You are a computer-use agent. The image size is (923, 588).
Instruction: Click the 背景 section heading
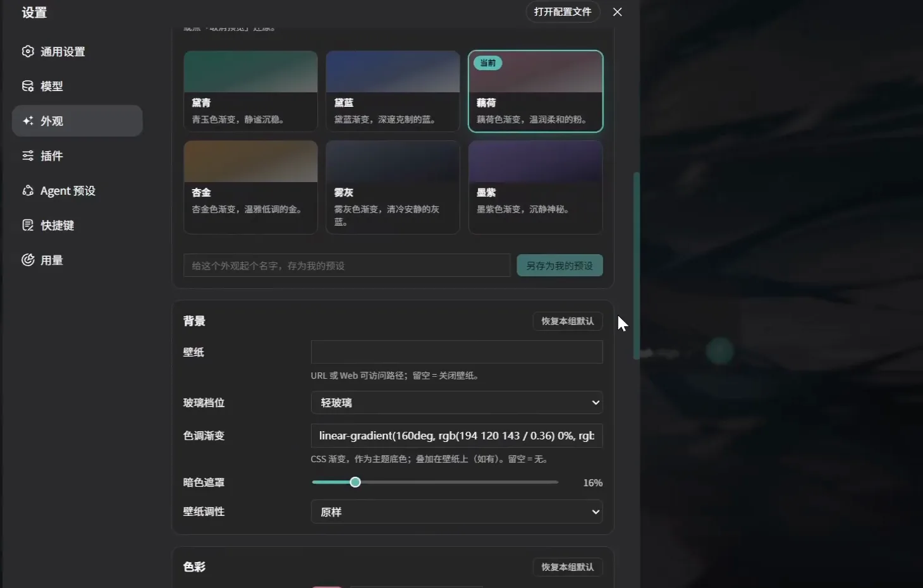(x=194, y=321)
